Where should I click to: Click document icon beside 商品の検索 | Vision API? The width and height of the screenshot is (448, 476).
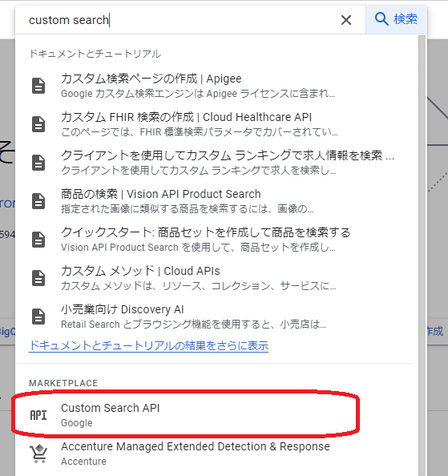click(38, 201)
